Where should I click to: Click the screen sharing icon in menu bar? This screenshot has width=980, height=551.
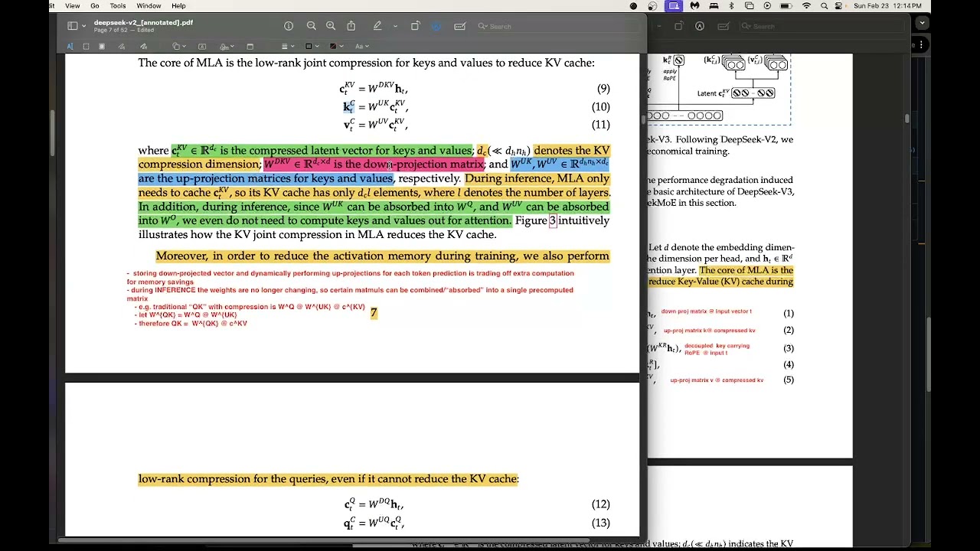674,6
